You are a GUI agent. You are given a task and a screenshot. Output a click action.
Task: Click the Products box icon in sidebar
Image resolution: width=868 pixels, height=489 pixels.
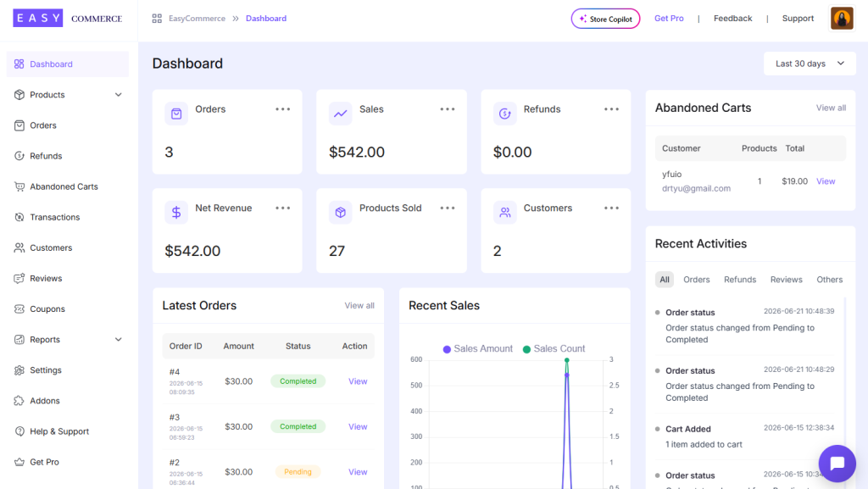coord(19,95)
